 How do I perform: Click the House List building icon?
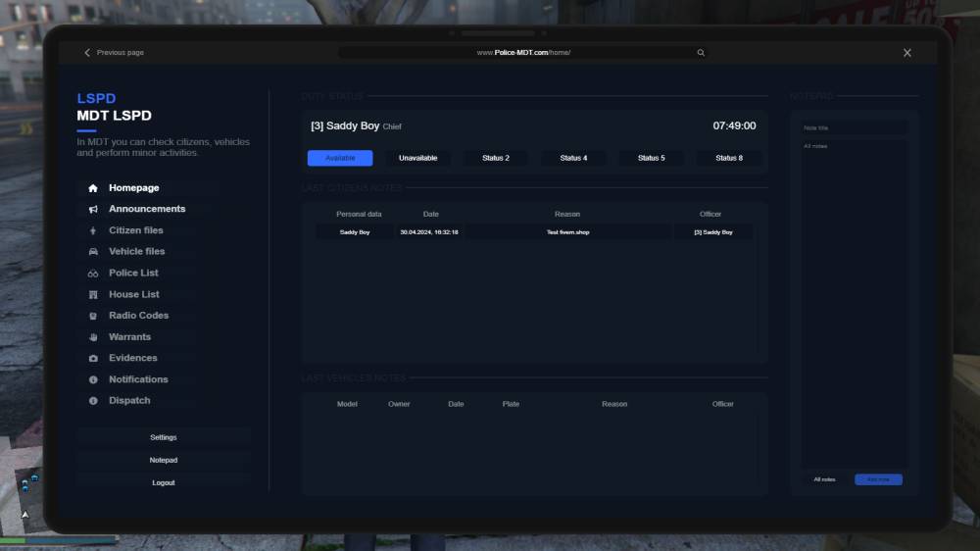93,294
